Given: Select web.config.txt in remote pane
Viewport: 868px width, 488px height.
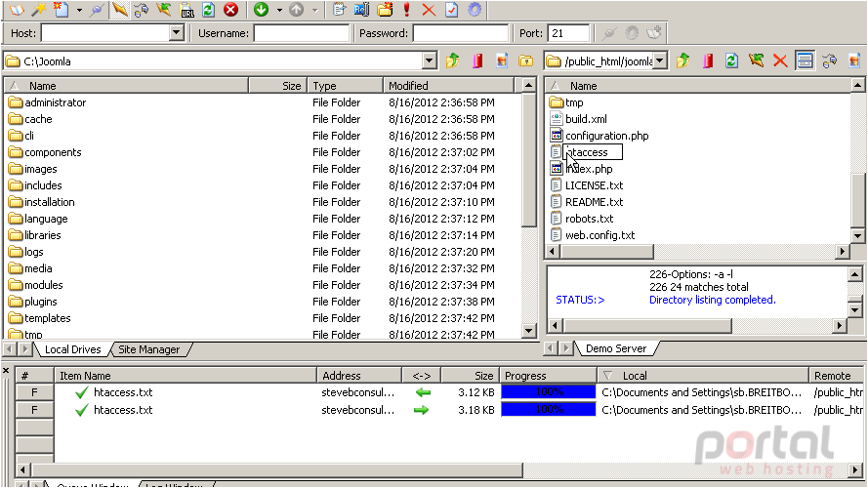Looking at the screenshot, I should click(x=600, y=235).
